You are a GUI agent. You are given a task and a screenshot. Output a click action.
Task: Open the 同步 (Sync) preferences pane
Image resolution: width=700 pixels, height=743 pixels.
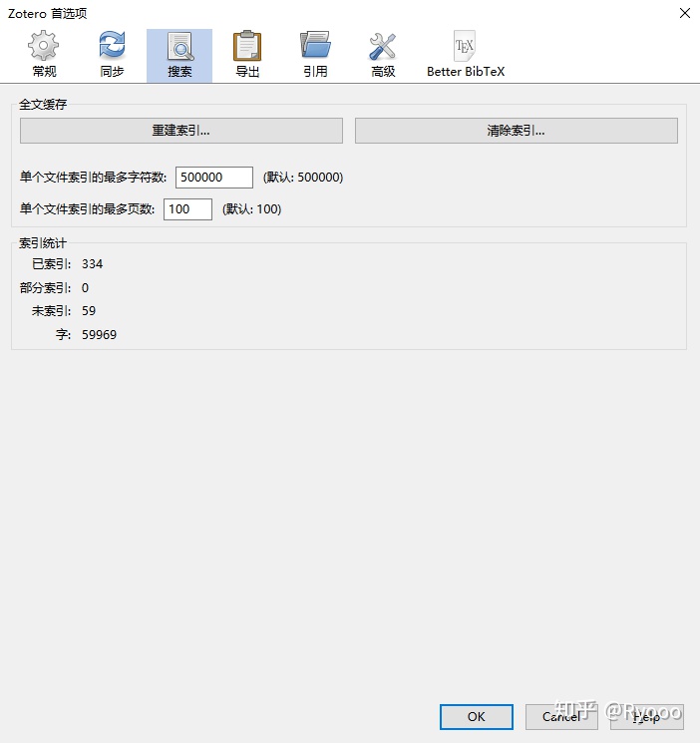click(x=112, y=55)
